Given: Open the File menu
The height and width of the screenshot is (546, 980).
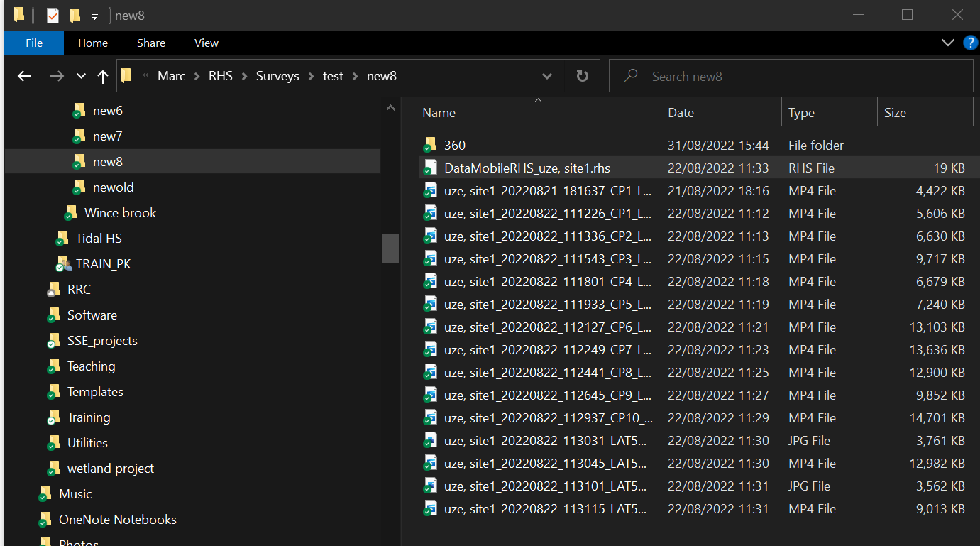Looking at the screenshot, I should click(34, 43).
